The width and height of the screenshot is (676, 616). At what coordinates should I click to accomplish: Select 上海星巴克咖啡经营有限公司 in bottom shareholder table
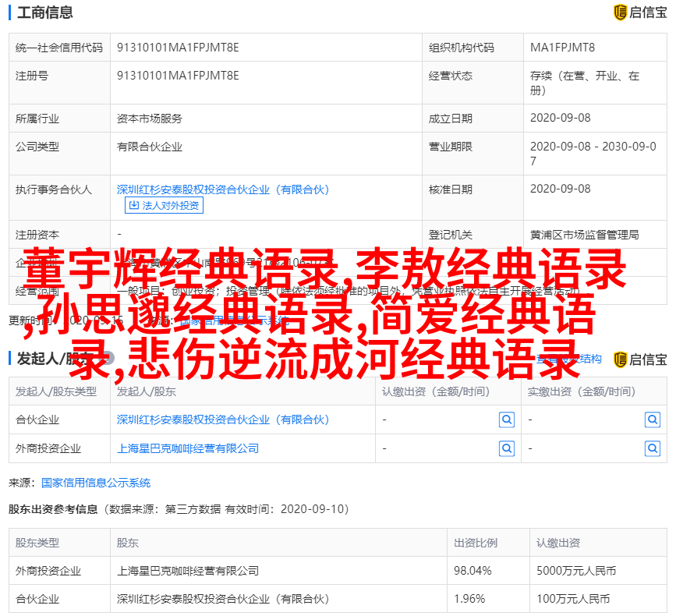tap(188, 571)
